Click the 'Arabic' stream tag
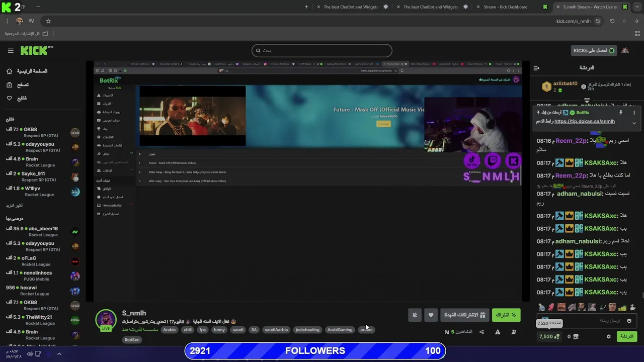Viewport: 644px width, 362px height. click(x=169, y=330)
